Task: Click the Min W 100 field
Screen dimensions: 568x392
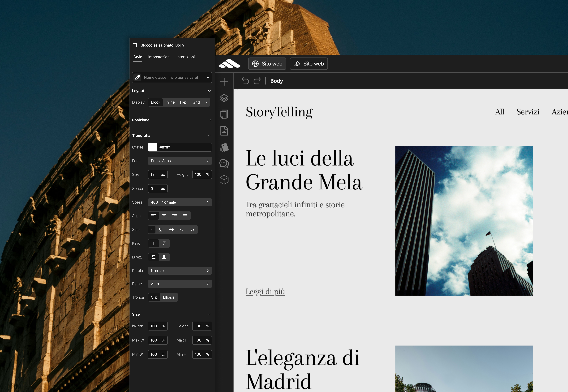Action: 158,354
